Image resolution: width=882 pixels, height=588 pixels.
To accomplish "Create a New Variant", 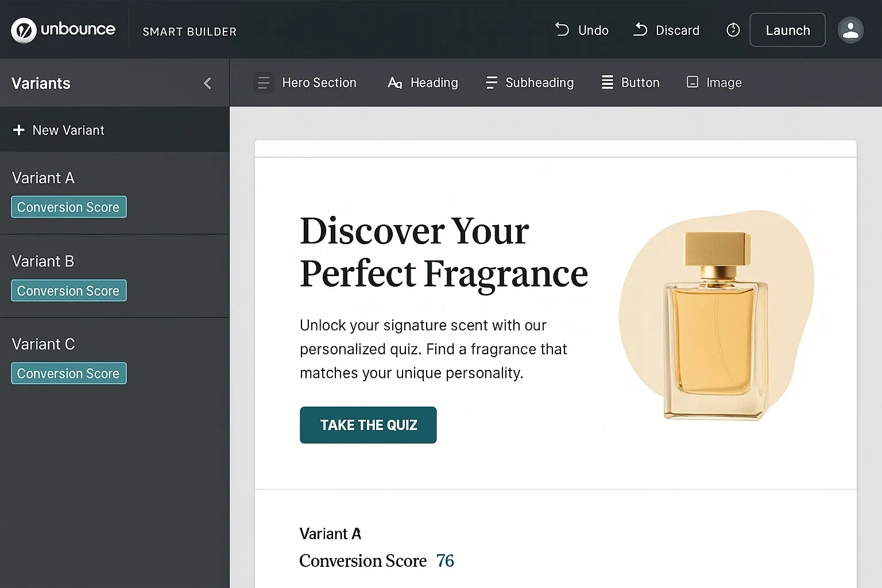I will (x=58, y=130).
